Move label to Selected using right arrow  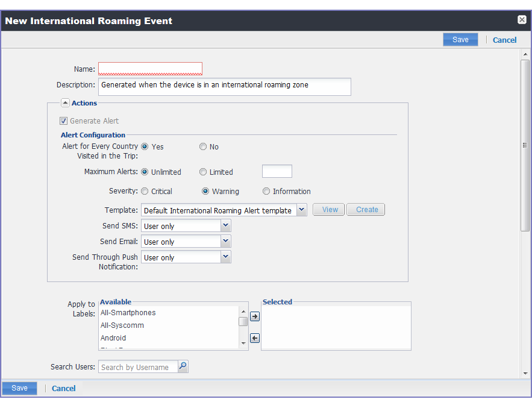pos(254,315)
